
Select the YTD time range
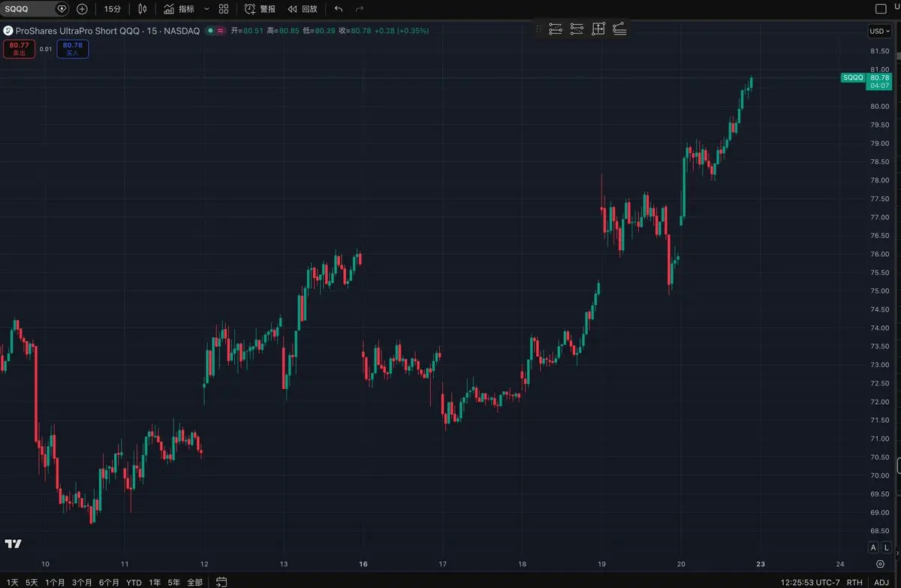(134, 582)
